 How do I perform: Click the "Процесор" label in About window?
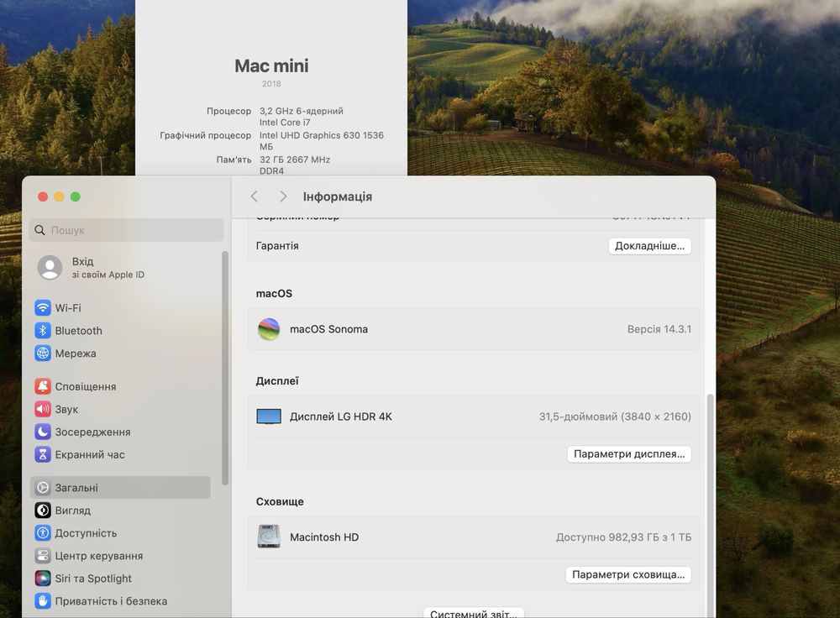point(228,111)
